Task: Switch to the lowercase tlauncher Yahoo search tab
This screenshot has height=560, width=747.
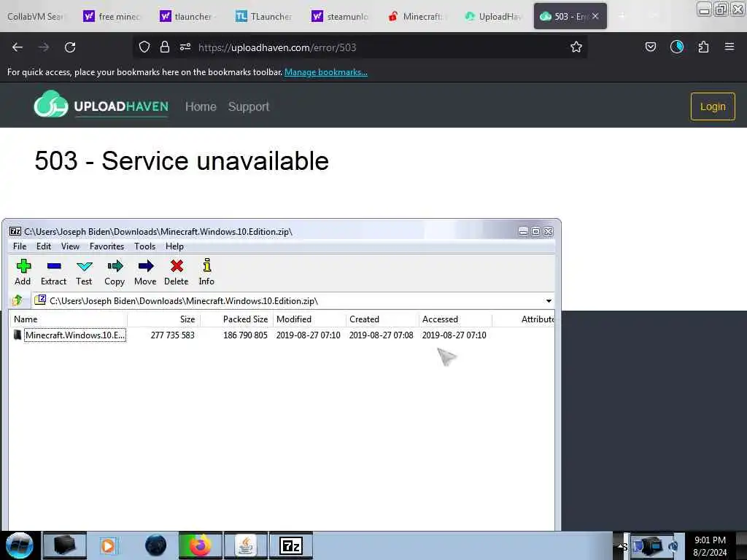Action: 189,17
